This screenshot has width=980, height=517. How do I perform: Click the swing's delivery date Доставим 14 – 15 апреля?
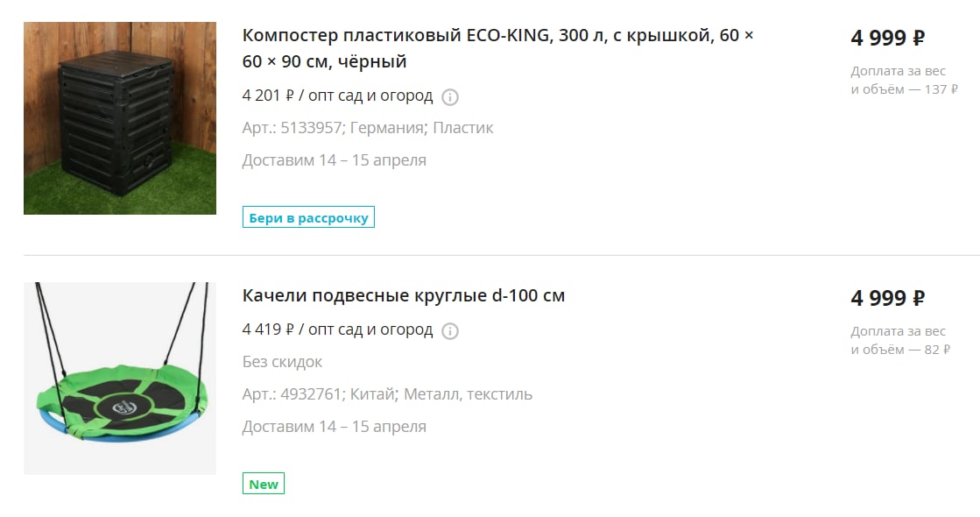[x=335, y=427]
